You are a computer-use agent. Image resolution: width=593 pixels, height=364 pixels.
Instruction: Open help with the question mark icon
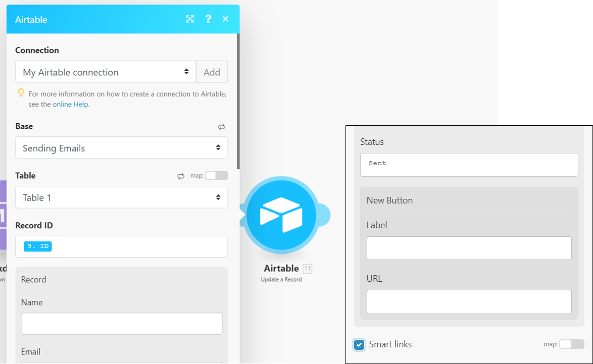pyautogui.click(x=208, y=19)
